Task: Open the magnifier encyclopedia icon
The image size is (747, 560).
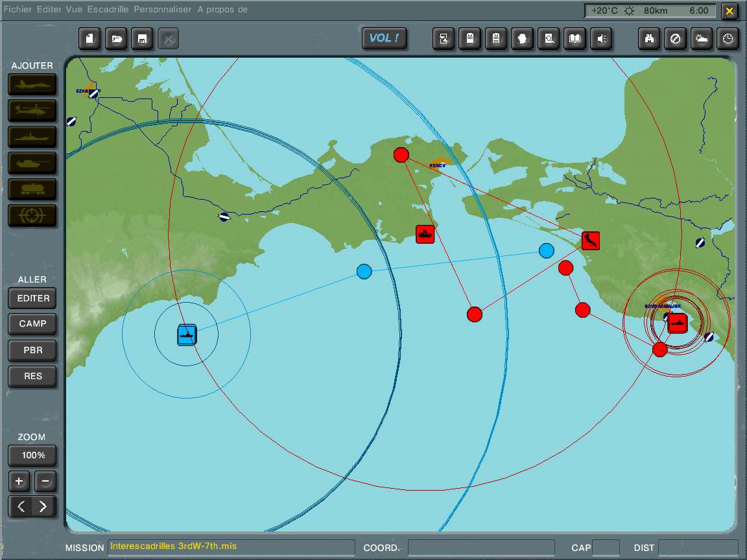Action: pos(549,39)
